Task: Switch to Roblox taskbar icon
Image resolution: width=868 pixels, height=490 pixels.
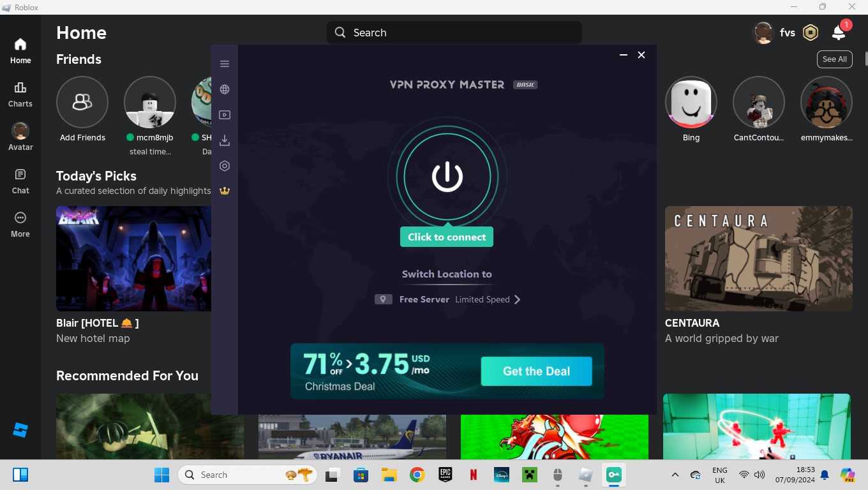Action: point(585,475)
